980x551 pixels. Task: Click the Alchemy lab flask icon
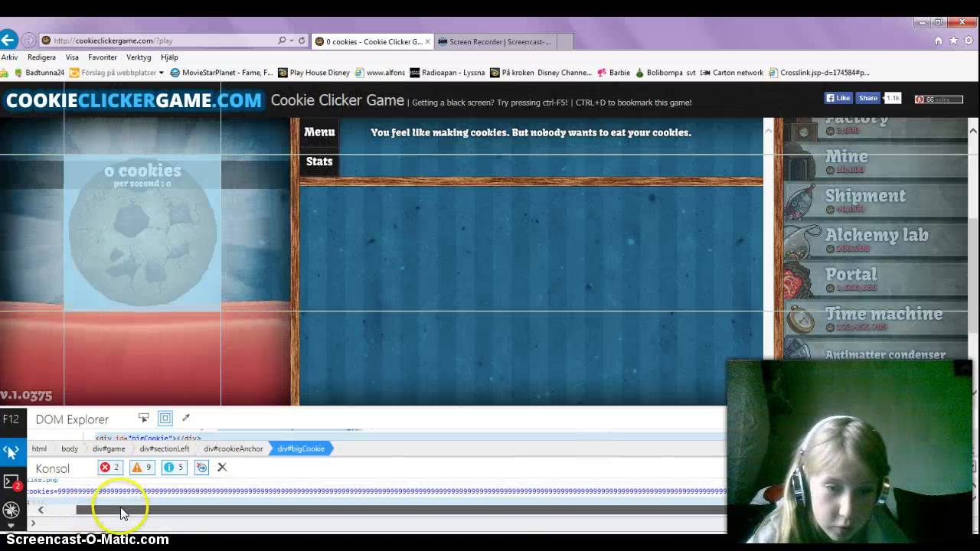(x=801, y=240)
